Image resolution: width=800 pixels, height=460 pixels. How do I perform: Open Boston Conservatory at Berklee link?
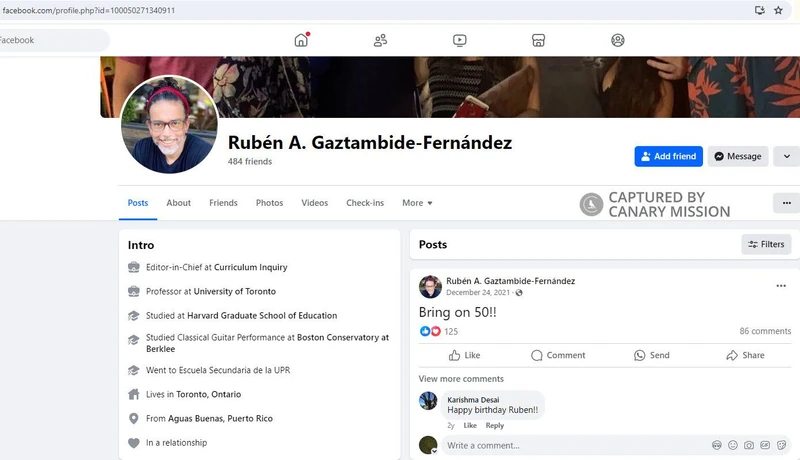coord(267,343)
